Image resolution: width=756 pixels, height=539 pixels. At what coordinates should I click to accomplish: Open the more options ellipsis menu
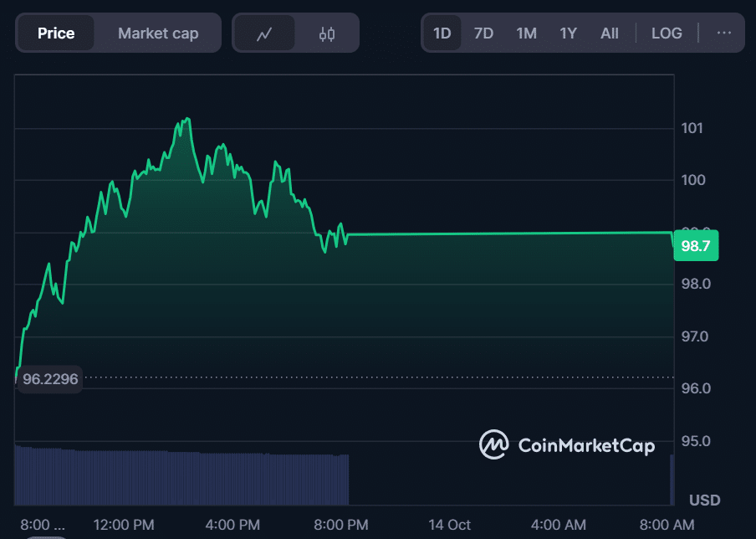(724, 33)
